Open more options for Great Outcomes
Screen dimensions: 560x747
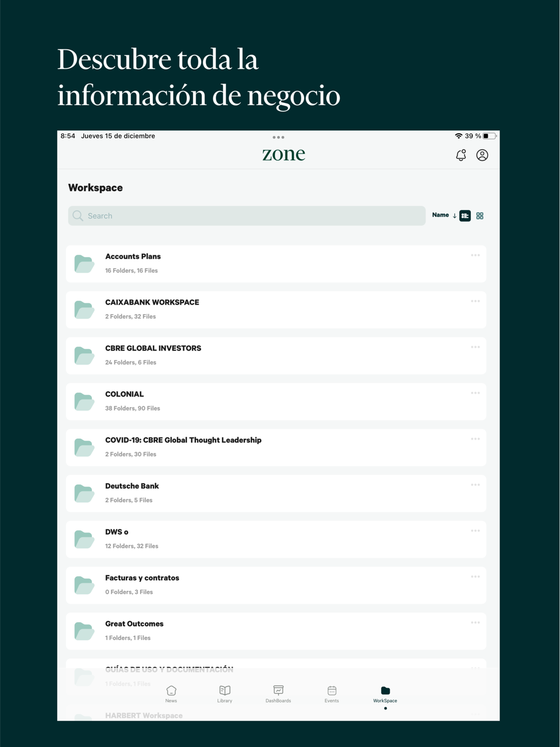click(475, 623)
